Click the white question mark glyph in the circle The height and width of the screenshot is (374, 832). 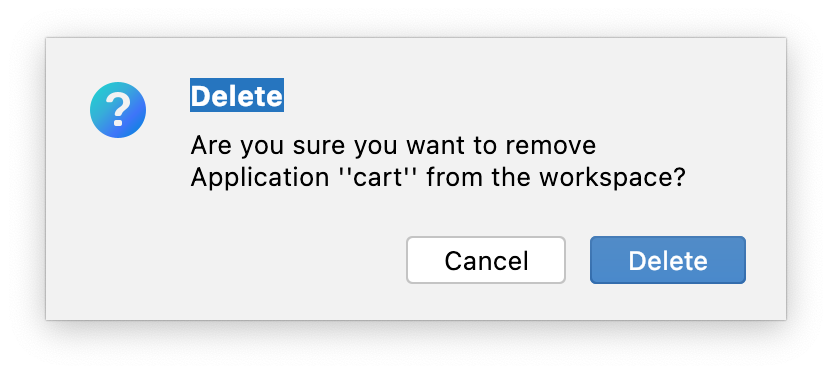[118, 110]
